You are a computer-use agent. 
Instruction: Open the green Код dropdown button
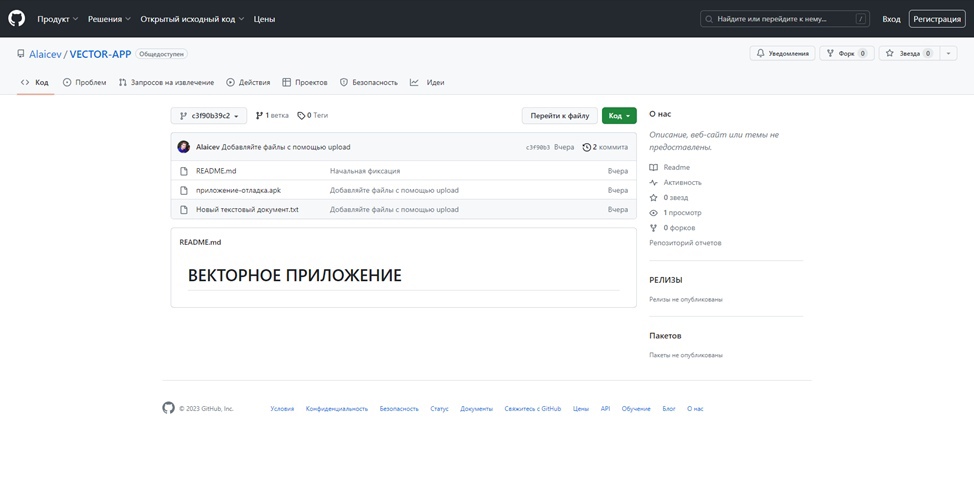coord(619,116)
